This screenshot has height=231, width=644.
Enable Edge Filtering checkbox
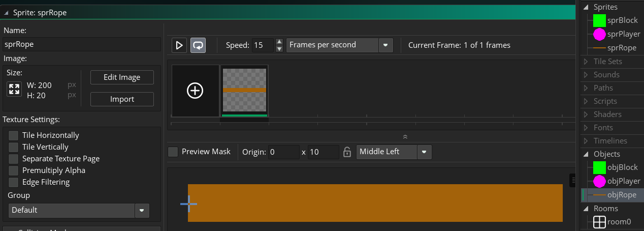coord(13,182)
